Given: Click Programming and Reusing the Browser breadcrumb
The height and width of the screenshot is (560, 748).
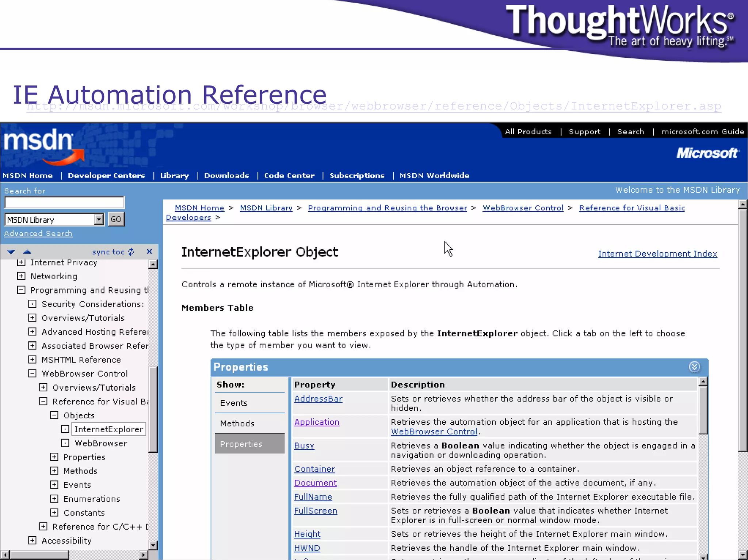Looking at the screenshot, I should pyautogui.click(x=387, y=208).
